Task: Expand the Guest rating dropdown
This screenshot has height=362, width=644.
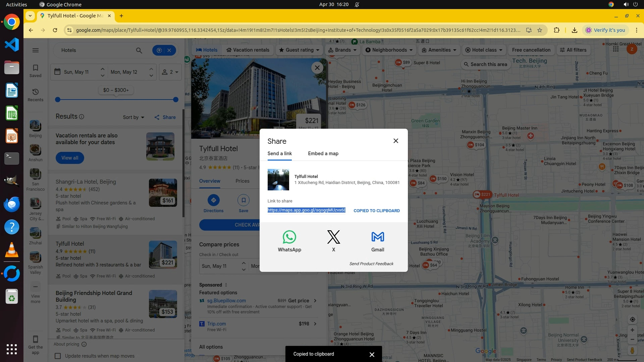Action: [x=299, y=50]
